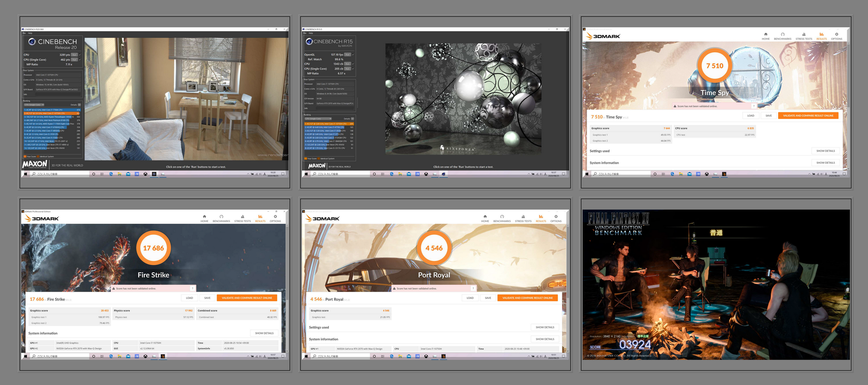Launch Edge from taskbar below Cinebench R15
The image size is (868, 385).
click(x=392, y=174)
